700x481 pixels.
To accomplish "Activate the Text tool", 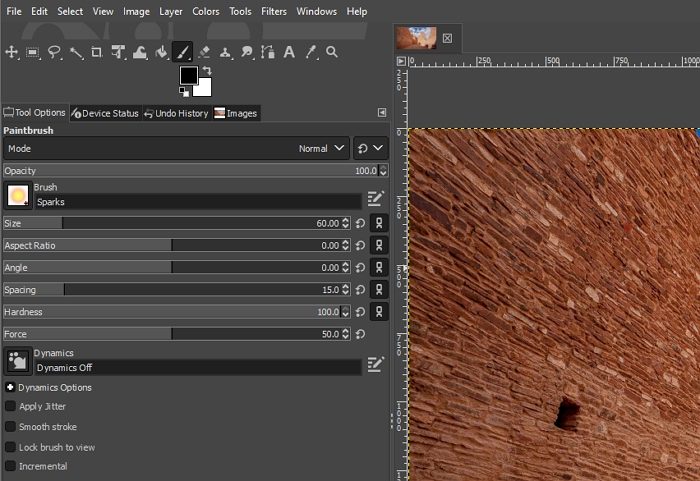I will pos(288,52).
